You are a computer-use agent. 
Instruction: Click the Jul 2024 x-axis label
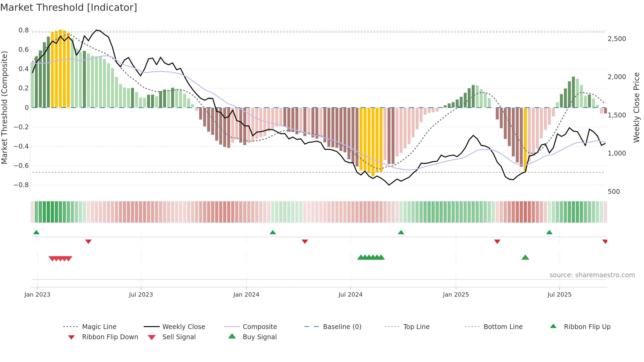click(x=350, y=294)
